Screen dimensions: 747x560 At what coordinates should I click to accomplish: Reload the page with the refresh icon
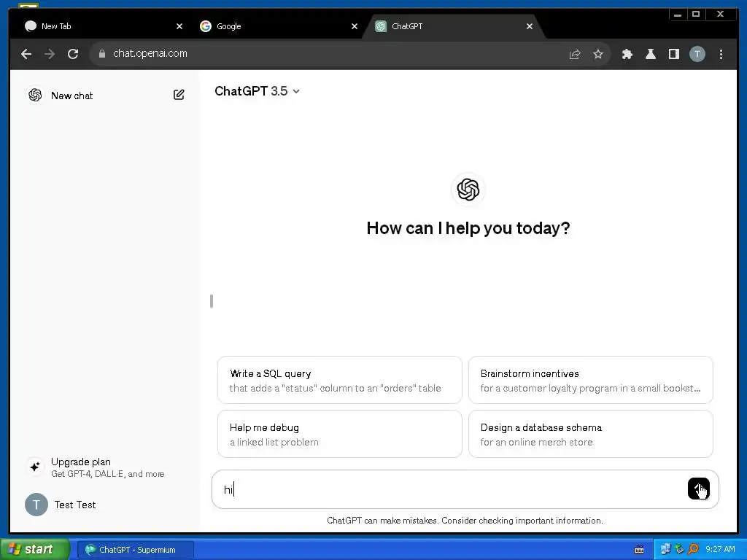tap(73, 54)
